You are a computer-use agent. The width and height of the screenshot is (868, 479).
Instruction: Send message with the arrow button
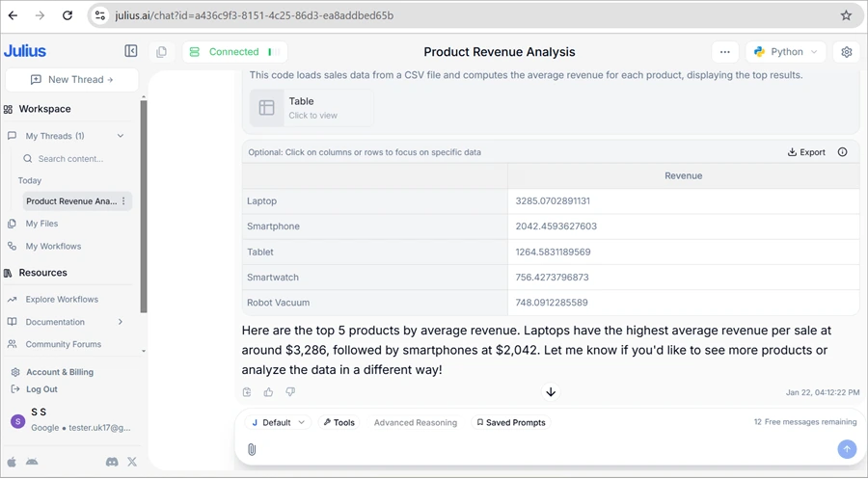click(847, 449)
